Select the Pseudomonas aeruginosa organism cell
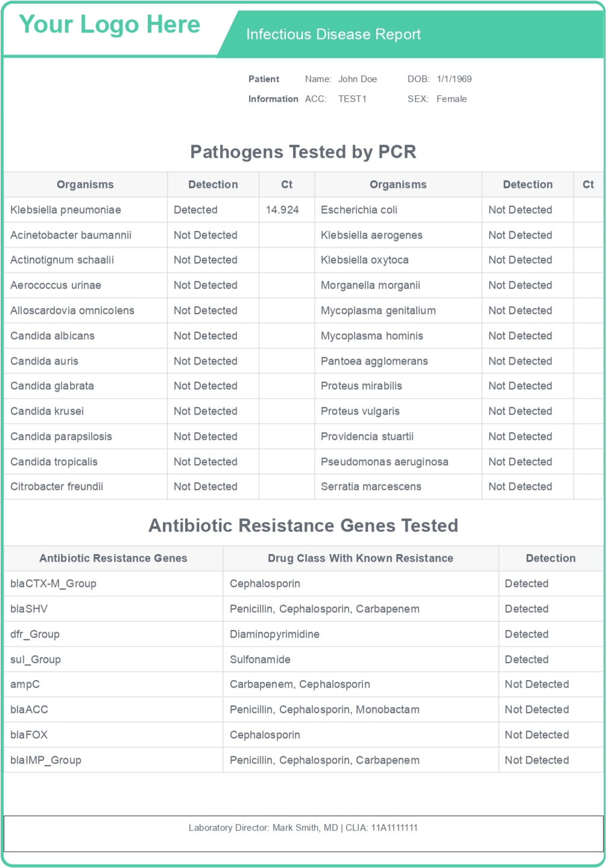 point(384,462)
